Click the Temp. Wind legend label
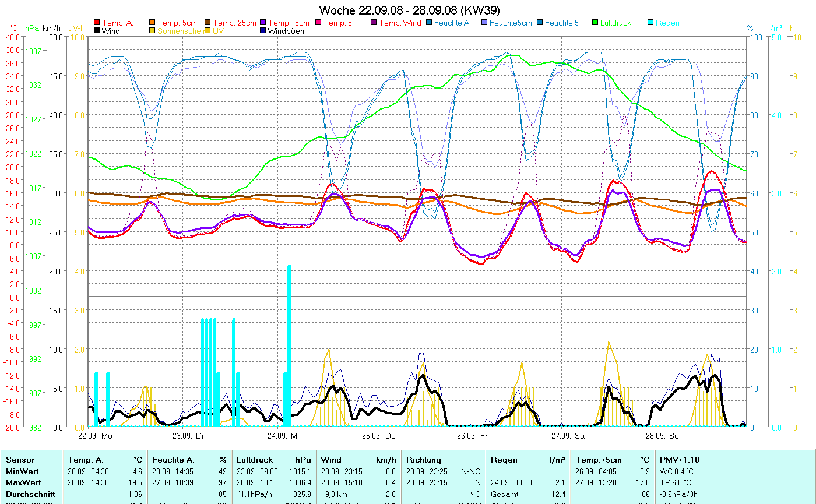The image size is (816, 504). pos(400,23)
